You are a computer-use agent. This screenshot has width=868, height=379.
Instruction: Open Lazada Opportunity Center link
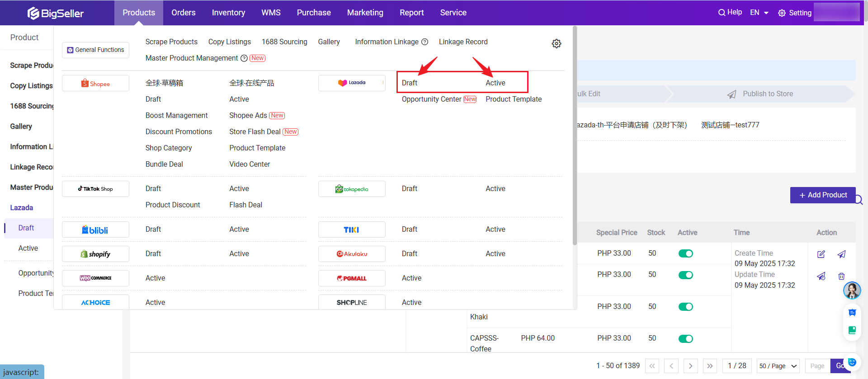(431, 99)
